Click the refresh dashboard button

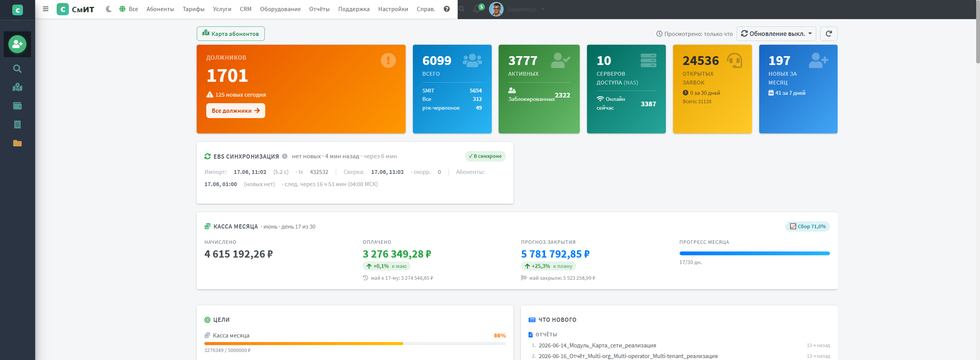tap(829, 34)
